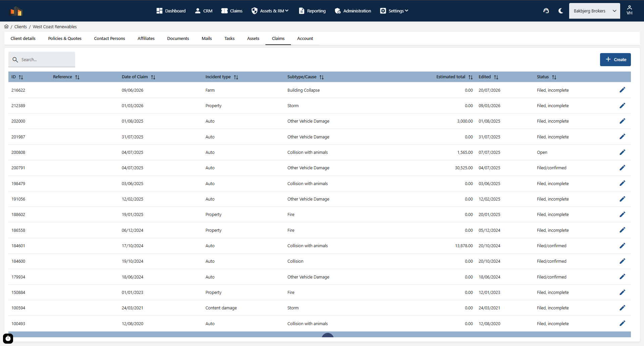Open the VH user profile icon
This screenshot has width=644, height=346.
pyautogui.click(x=629, y=10)
